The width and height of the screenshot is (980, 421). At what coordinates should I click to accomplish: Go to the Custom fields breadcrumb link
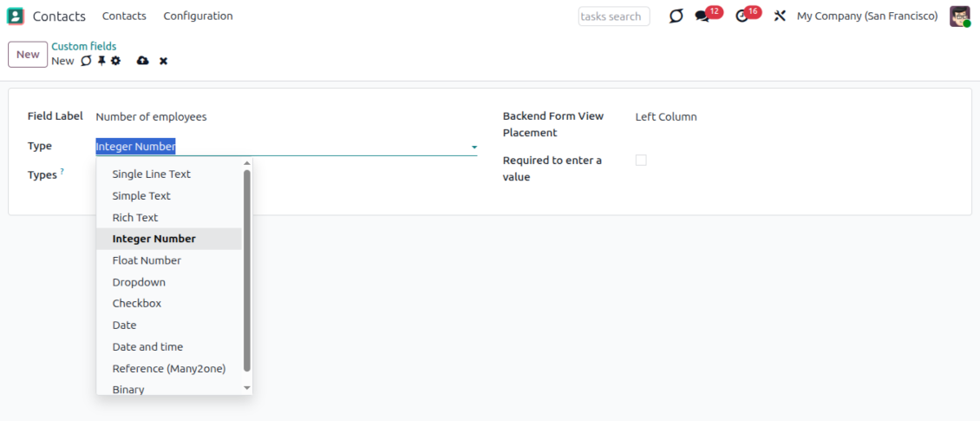[x=83, y=47]
